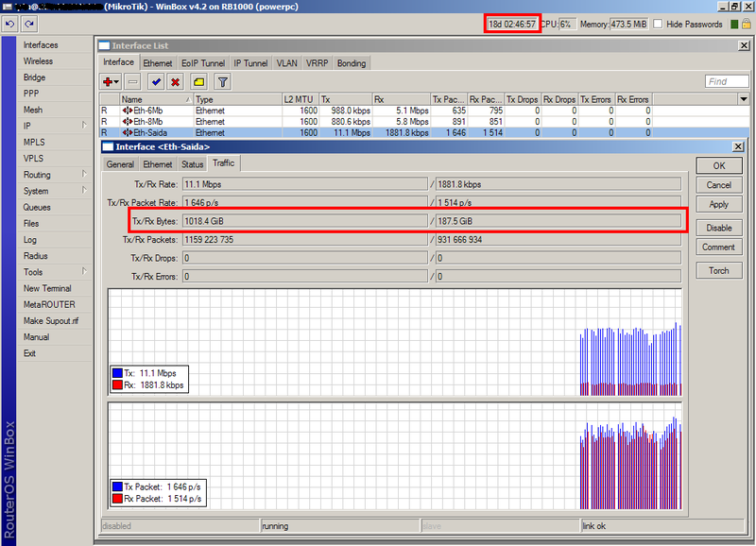This screenshot has width=756, height=546.
Task: Click the OK button
Action: 719,165
